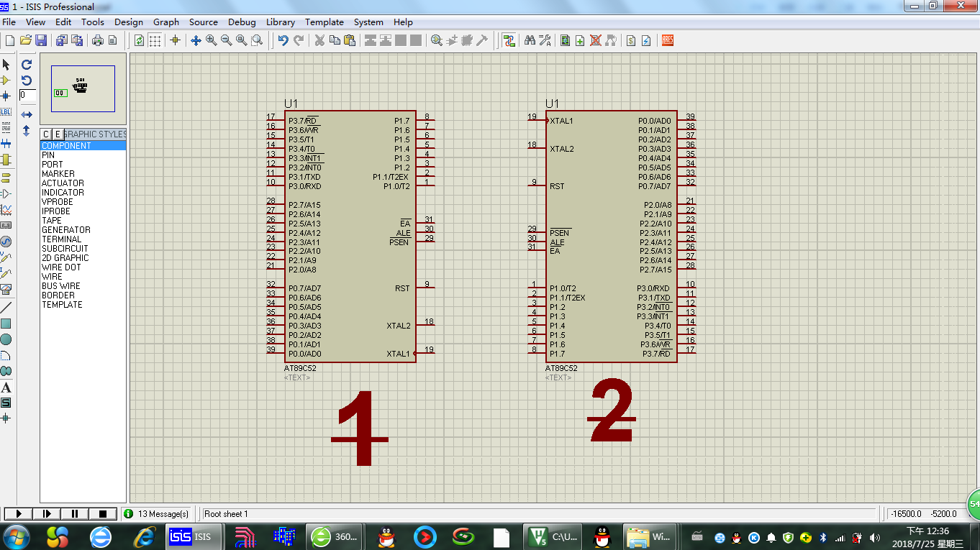Select BUS WIRE in the graphic styles list
Image resolution: width=980 pixels, height=550 pixels.
[83, 285]
